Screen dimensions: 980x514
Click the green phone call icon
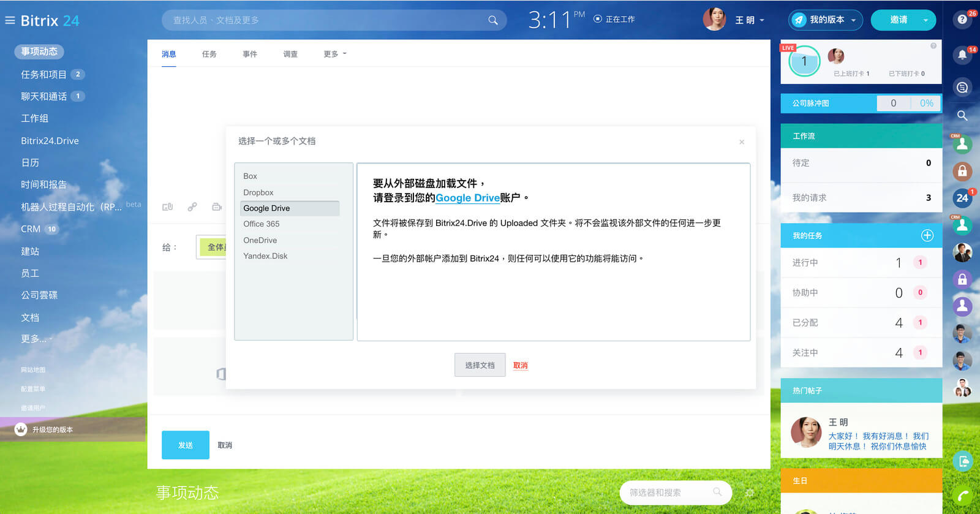coord(963,496)
